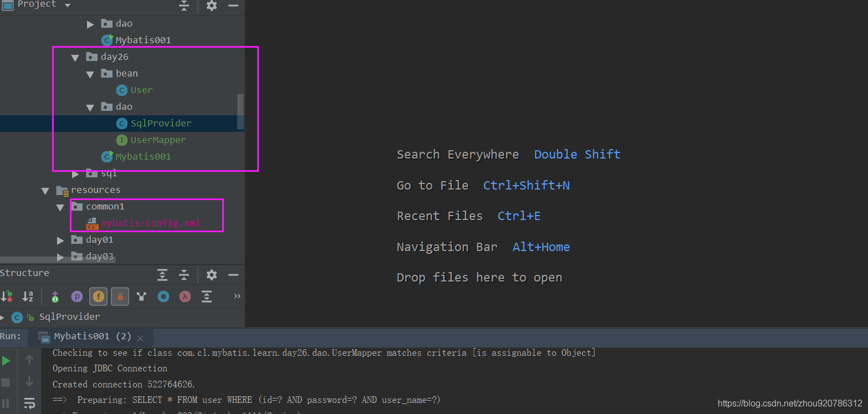Sort Structure members alphabetically
This screenshot has height=414, width=868.
pyautogui.click(x=28, y=297)
